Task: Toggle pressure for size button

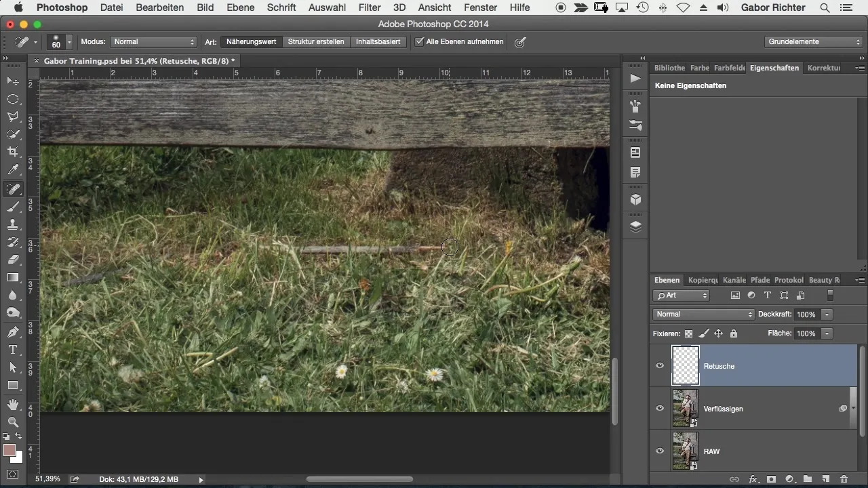Action: coord(520,41)
